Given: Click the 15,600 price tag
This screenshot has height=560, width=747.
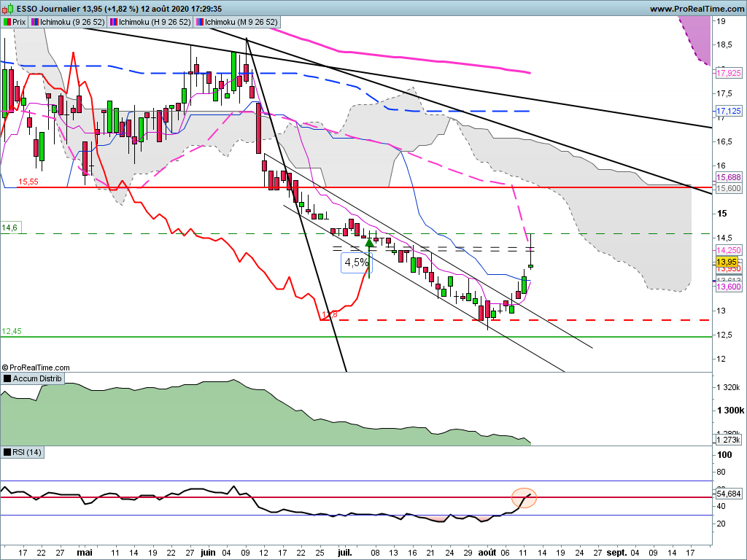Looking at the screenshot, I should coord(729,188).
